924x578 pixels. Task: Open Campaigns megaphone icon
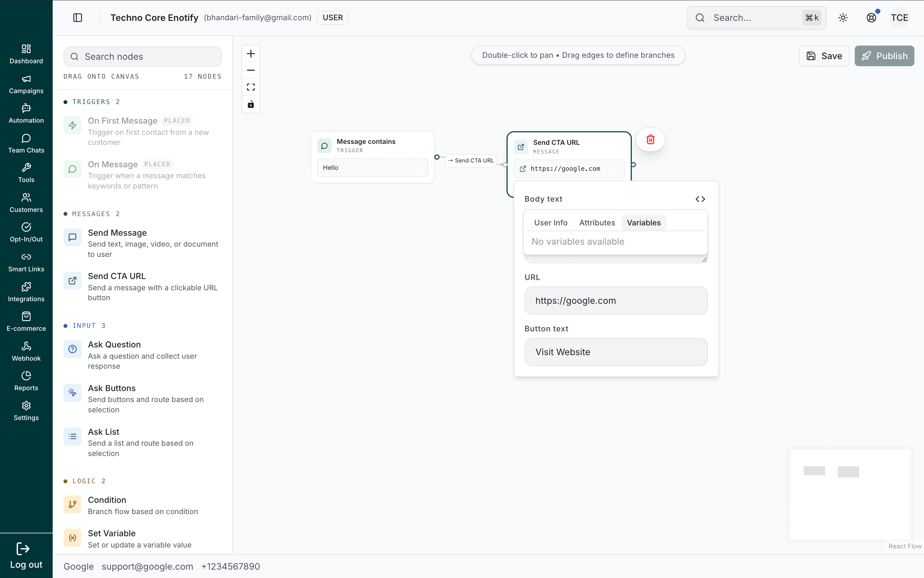(26, 79)
